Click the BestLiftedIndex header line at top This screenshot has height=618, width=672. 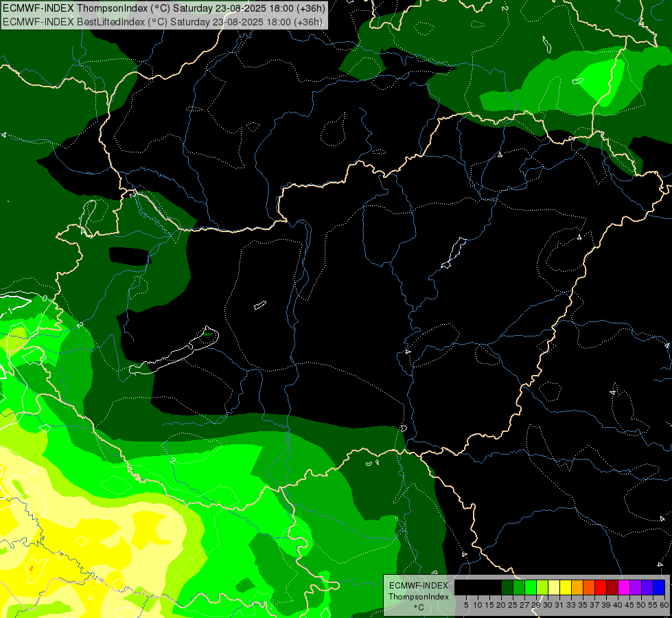(x=163, y=21)
